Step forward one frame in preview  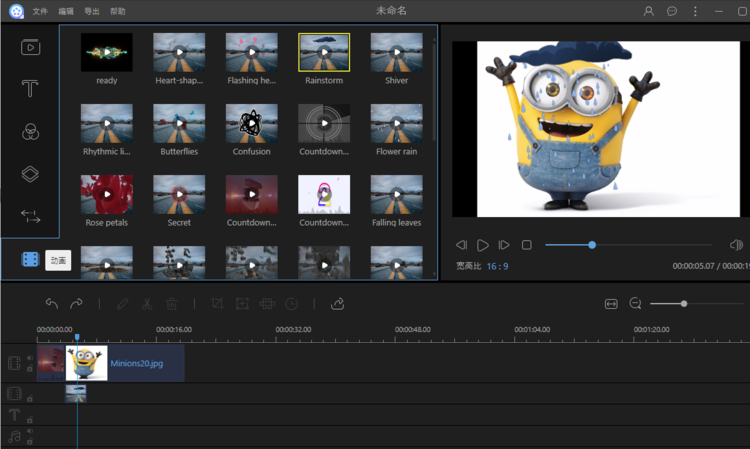point(504,245)
